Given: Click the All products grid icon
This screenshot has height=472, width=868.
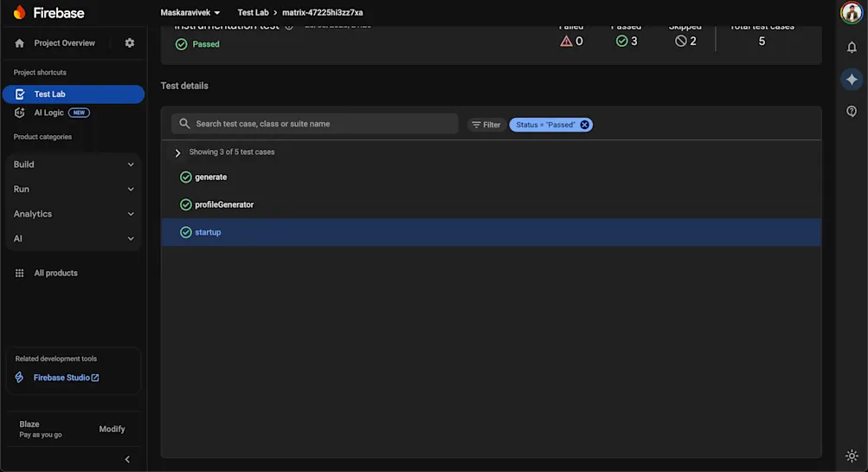Looking at the screenshot, I should tap(19, 273).
